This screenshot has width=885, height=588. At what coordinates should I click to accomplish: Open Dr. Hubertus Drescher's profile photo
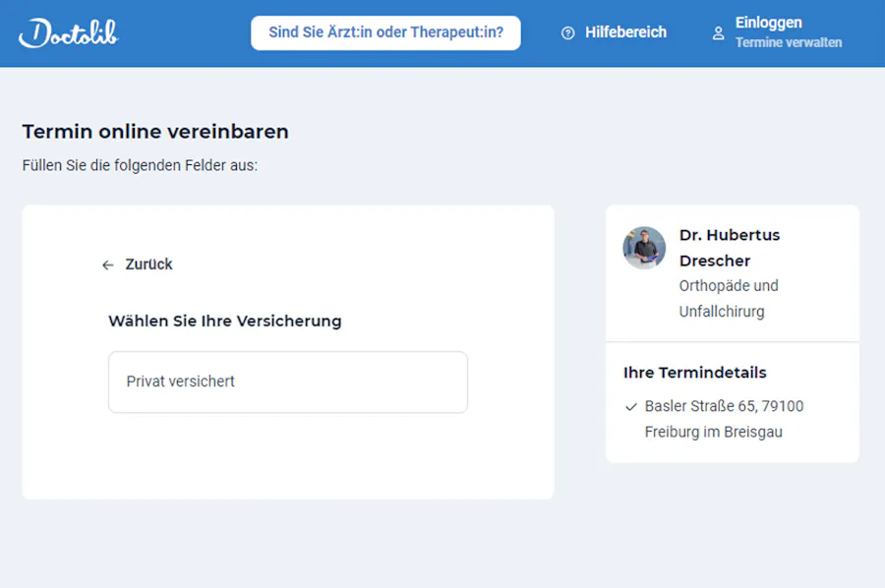644,248
